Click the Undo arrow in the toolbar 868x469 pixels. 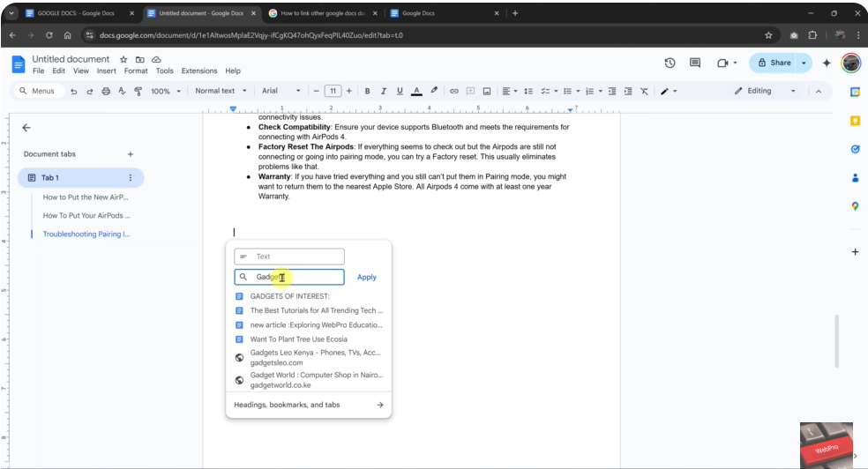[x=73, y=92]
